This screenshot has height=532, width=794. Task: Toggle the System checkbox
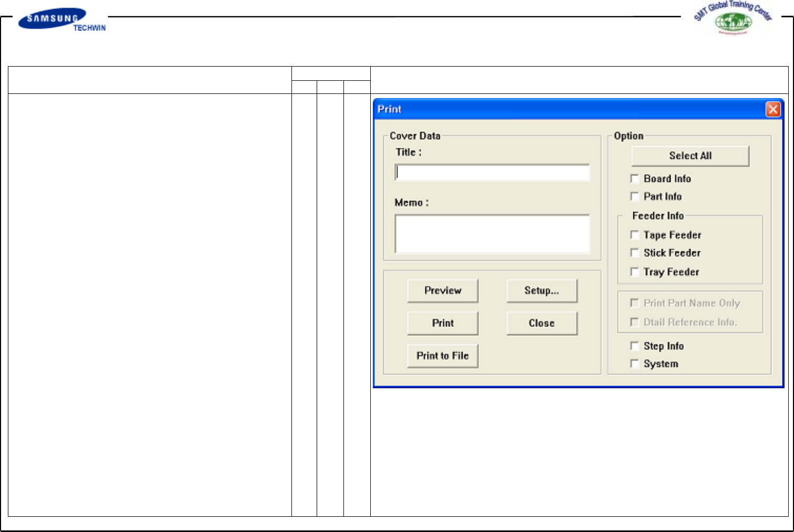(x=635, y=364)
